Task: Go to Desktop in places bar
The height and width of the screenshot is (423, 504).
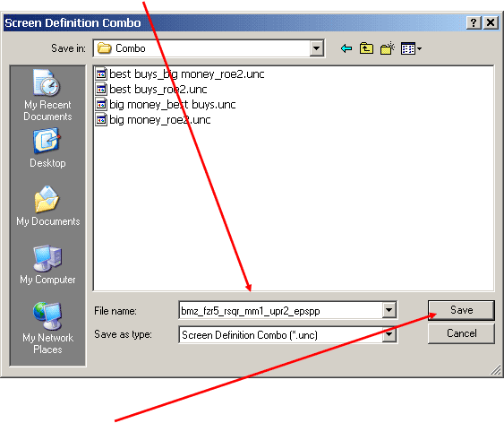Action: coord(47,148)
